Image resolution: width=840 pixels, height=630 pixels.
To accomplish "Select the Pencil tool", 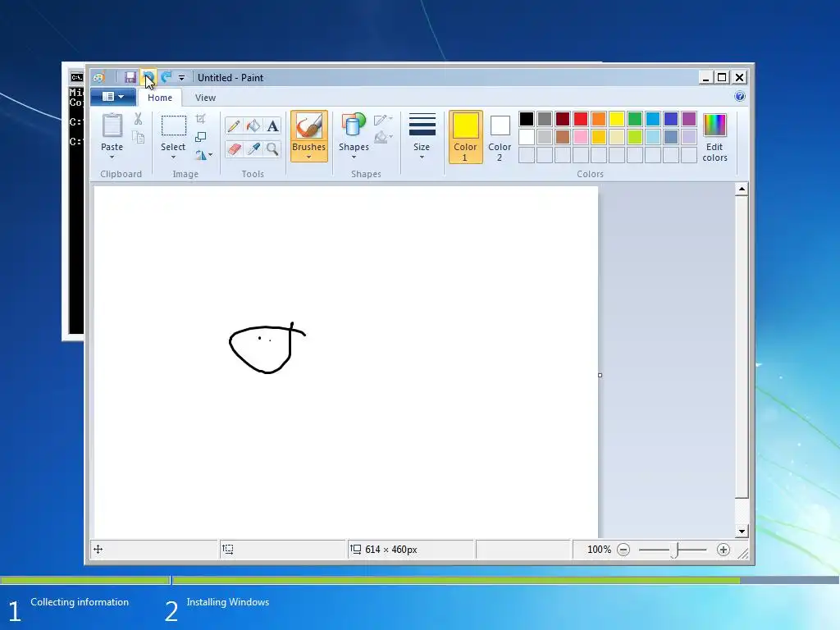I will click(234, 126).
